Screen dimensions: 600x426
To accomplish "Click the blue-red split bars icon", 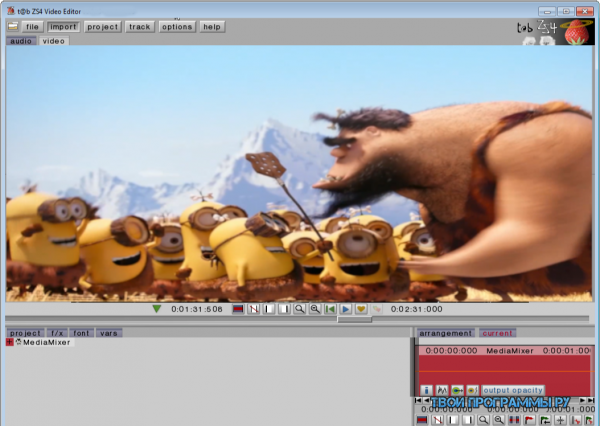I will [x=514, y=420].
